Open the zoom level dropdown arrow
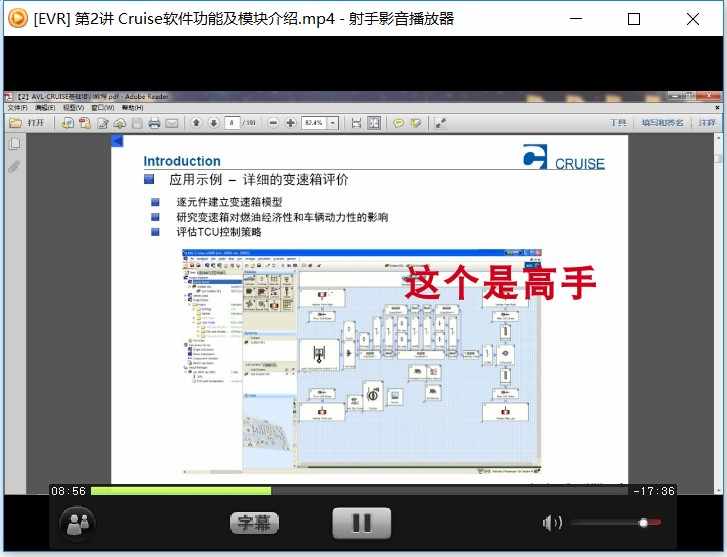727x557 pixels. click(x=333, y=123)
